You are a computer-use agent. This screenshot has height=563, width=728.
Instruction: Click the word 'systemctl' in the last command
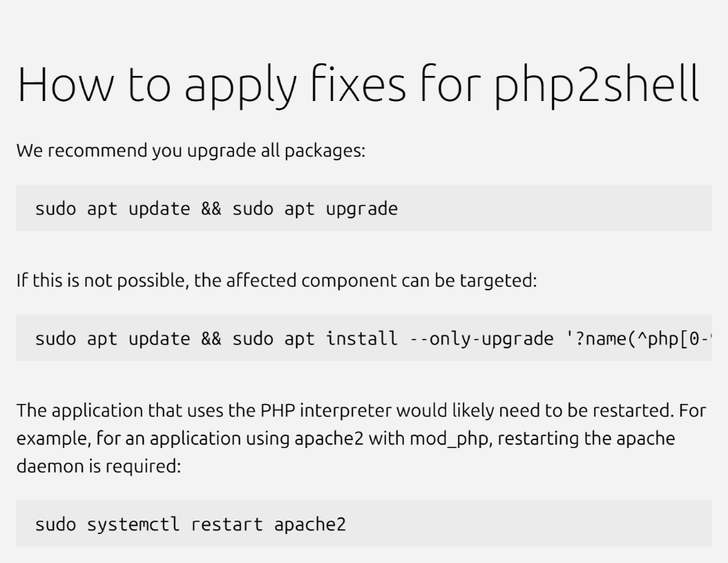(133, 525)
